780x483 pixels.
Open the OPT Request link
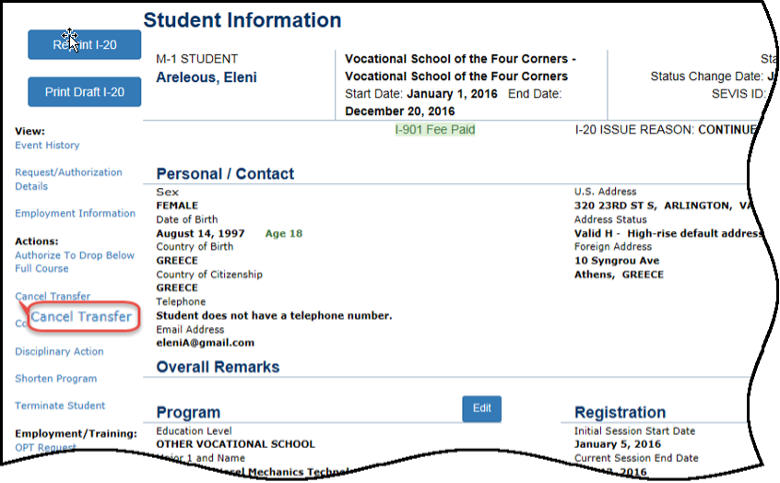click(x=45, y=447)
